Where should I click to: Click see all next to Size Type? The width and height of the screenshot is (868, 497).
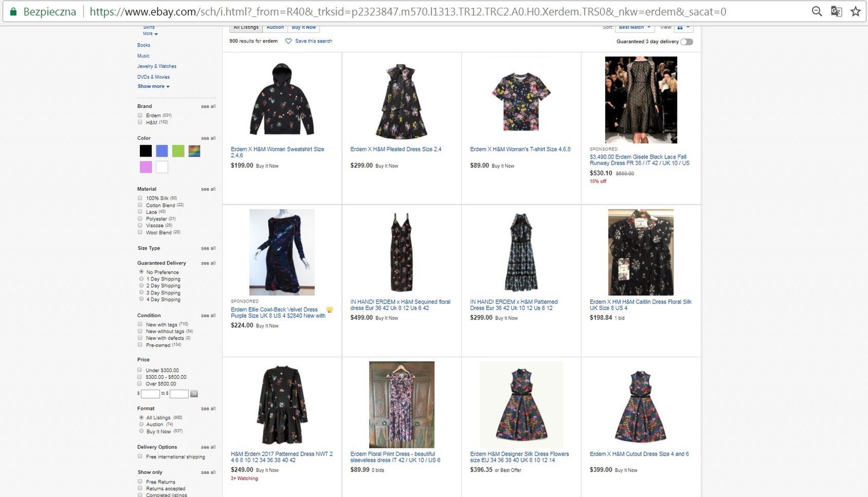pos(208,248)
